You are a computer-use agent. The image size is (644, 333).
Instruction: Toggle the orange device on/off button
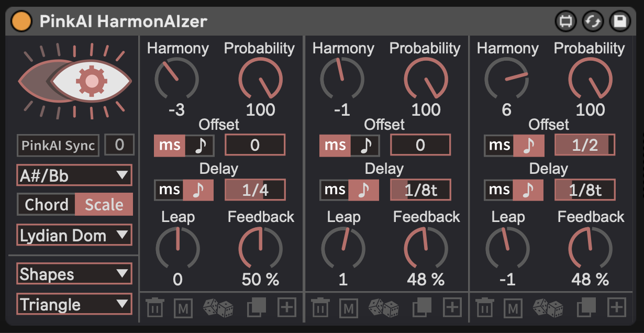(22, 21)
